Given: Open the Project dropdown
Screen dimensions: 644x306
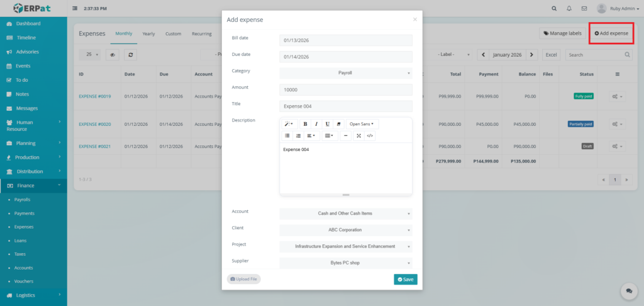Looking at the screenshot, I should [346, 246].
